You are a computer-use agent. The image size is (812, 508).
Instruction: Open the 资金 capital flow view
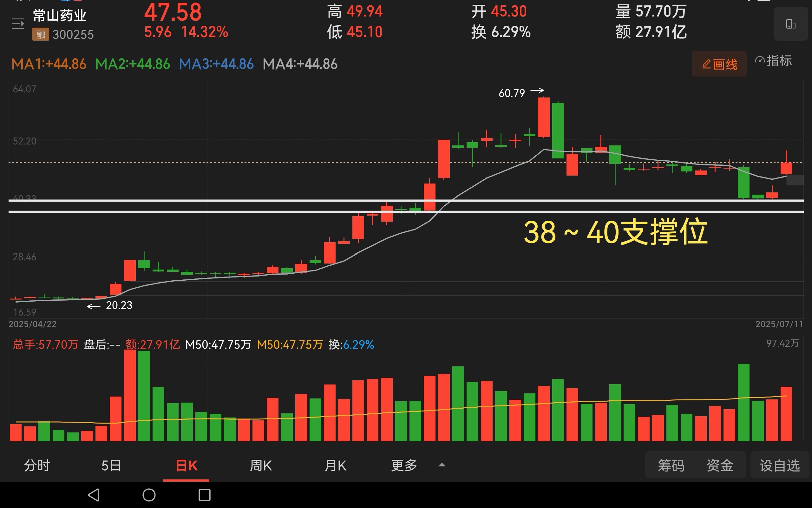720,466
